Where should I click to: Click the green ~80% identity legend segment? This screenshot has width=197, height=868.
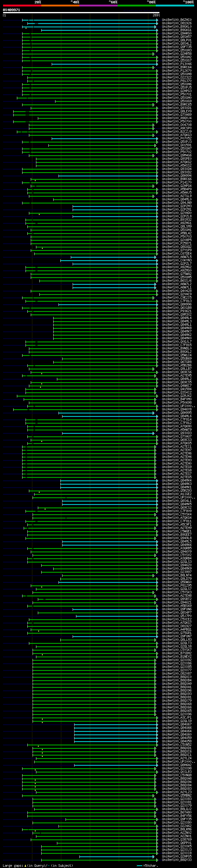pos(137,6)
